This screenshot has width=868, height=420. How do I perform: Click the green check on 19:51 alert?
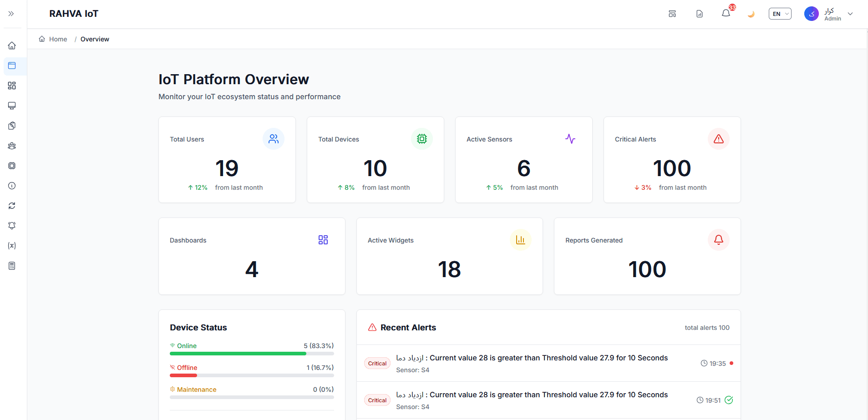point(729,400)
